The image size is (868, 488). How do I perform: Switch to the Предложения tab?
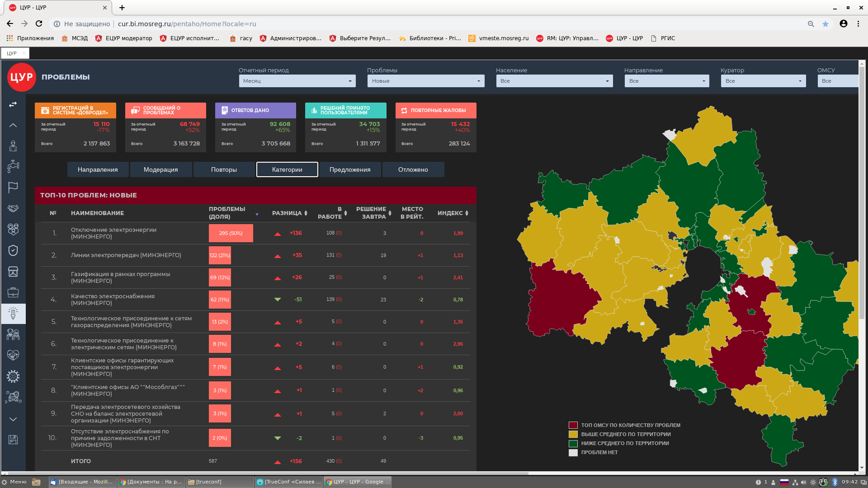(x=350, y=169)
